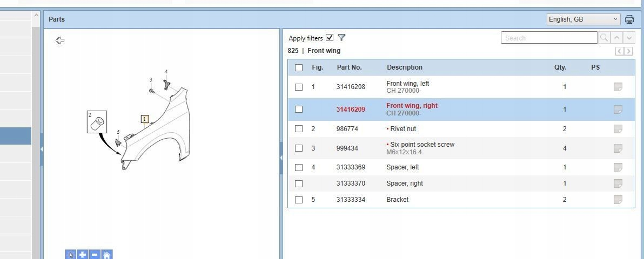644x259 pixels.
Task: Click the 825 | Front wing heading
Action: [x=314, y=51]
